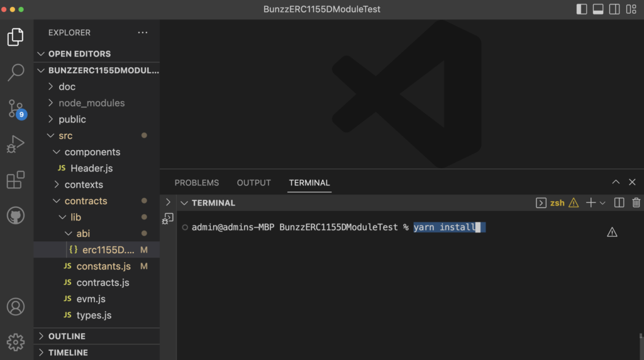Open the Explorer view in activity bar
The image size is (644, 360).
[16, 37]
